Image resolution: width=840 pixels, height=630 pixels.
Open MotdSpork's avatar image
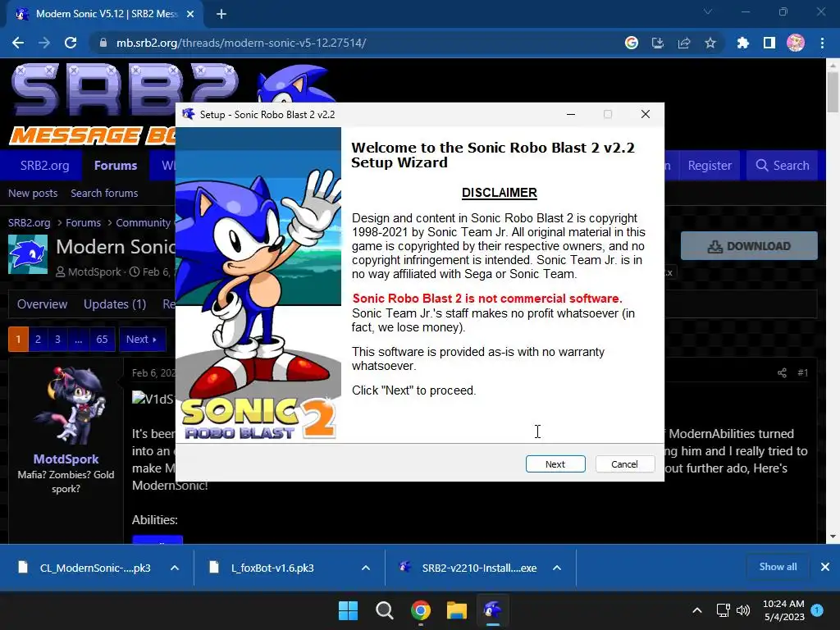point(69,406)
